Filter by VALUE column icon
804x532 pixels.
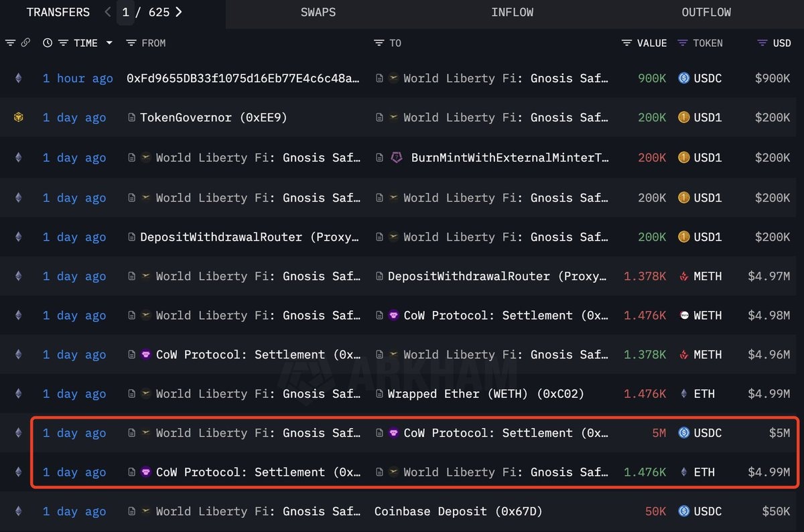tap(627, 43)
